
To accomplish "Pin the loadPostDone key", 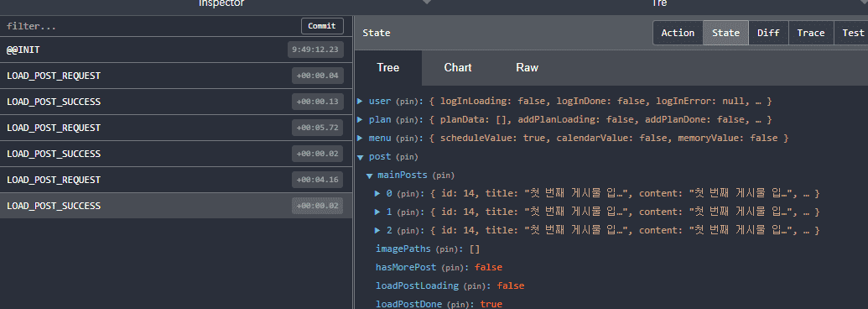I will [x=459, y=305].
